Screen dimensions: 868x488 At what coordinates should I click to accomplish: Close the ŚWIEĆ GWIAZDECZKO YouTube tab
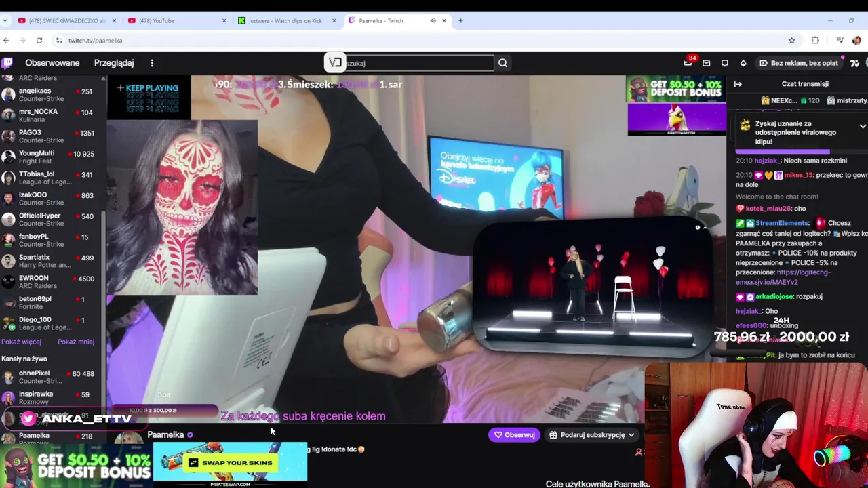click(x=115, y=20)
